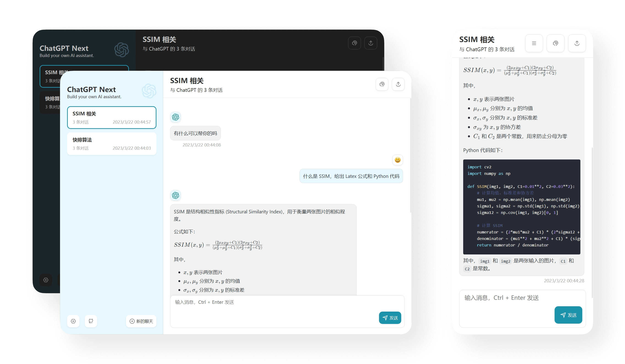Open settings via gear icon in light sidebar
The height and width of the screenshot is (364, 625).
pos(73,321)
